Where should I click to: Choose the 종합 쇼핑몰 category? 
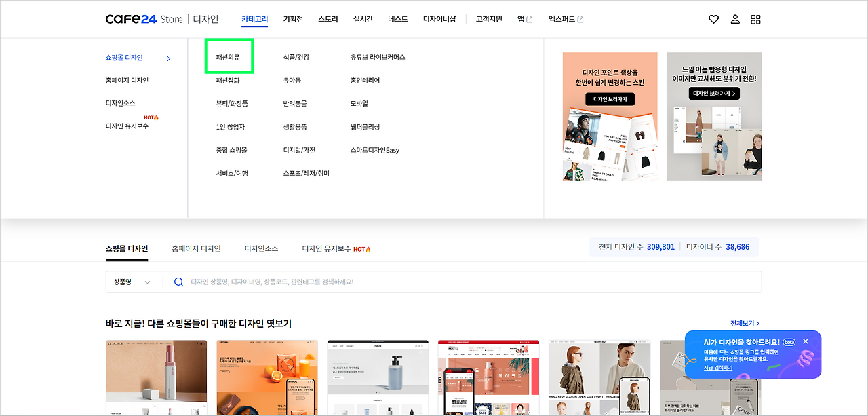[x=232, y=150]
